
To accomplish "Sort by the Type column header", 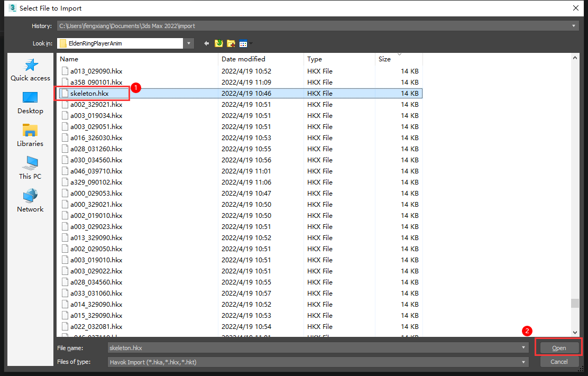I will 315,59.
